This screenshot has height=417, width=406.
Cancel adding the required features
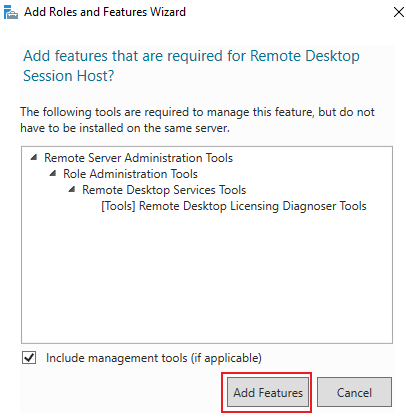click(x=354, y=392)
